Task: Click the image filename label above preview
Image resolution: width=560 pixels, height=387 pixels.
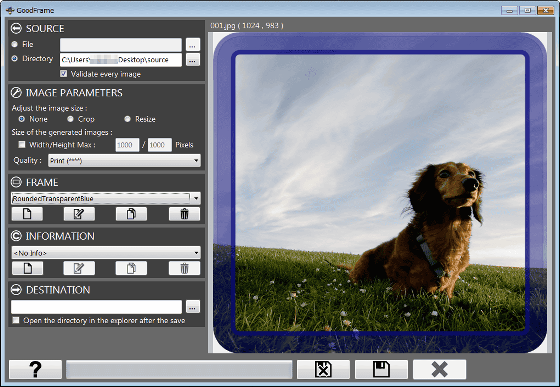Action: pos(247,25)
